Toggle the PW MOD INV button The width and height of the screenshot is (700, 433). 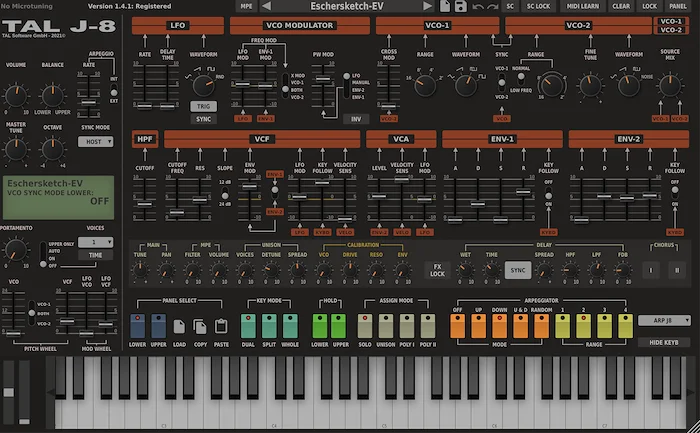coord(356,119)
